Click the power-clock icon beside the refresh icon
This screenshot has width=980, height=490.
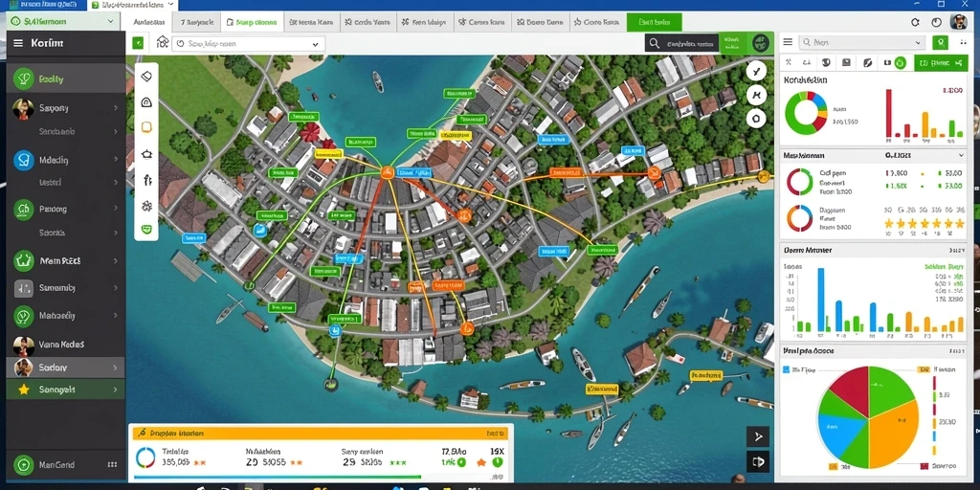click(936, 22)
